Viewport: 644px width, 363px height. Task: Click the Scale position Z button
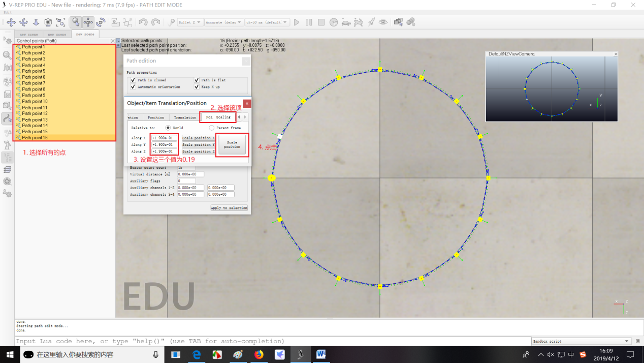click(x=198, y=151)
